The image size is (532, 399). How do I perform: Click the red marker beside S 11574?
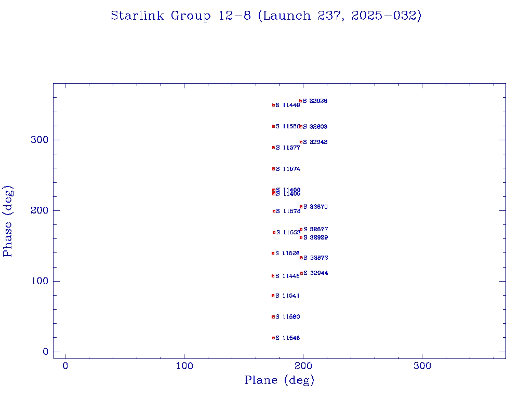click(273, 169)
